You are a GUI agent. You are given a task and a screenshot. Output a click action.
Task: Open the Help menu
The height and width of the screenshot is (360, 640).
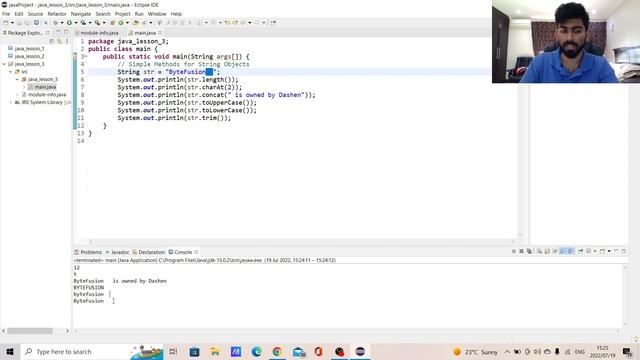click(176, 14)
